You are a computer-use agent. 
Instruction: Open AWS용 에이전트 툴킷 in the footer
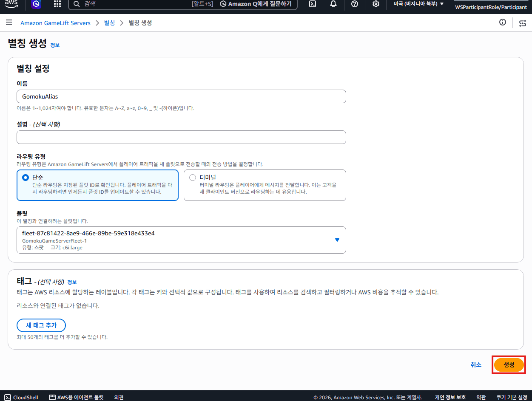pos(76,397)
